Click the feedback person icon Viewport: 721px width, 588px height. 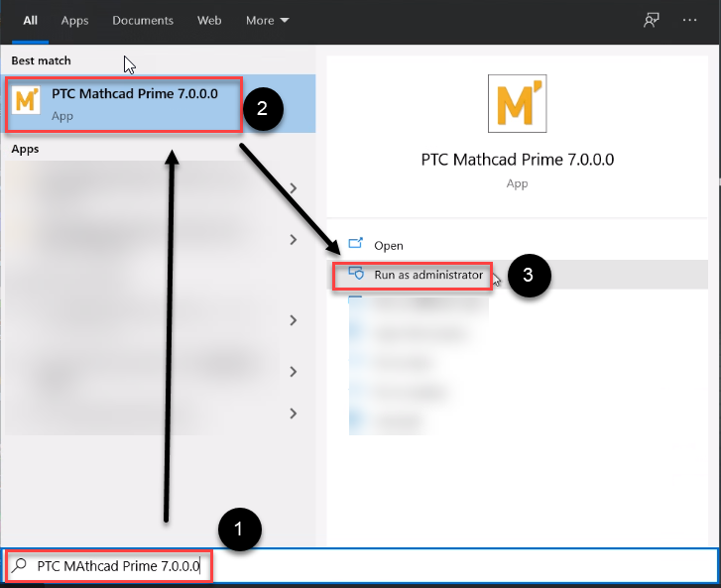pos(651,20)
